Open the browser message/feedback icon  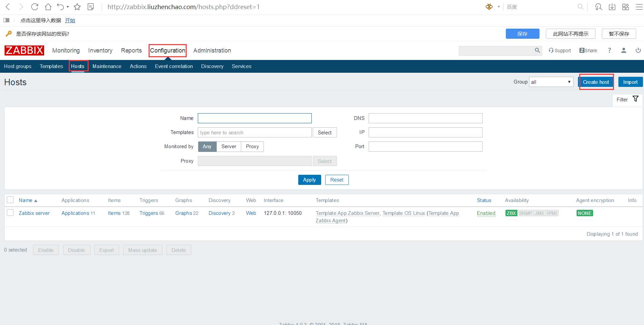point(599,7)
